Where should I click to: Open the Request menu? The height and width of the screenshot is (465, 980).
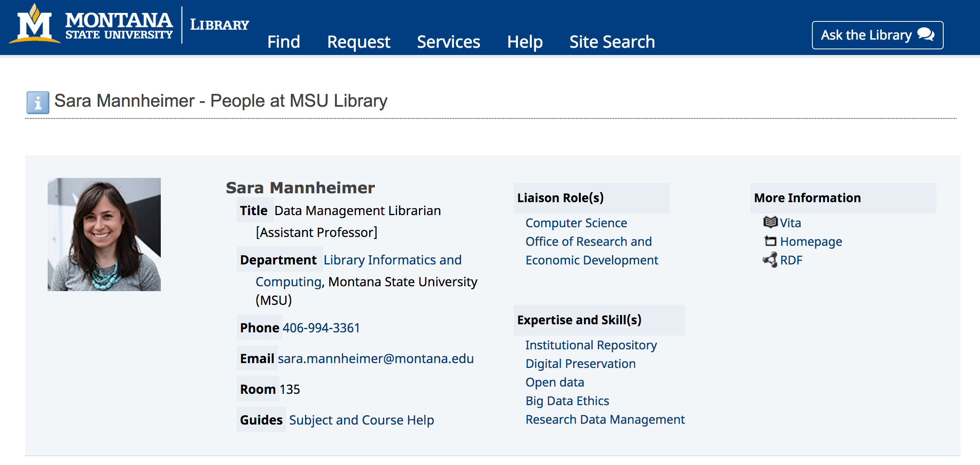pyautogui.click(x=358, y=42)
